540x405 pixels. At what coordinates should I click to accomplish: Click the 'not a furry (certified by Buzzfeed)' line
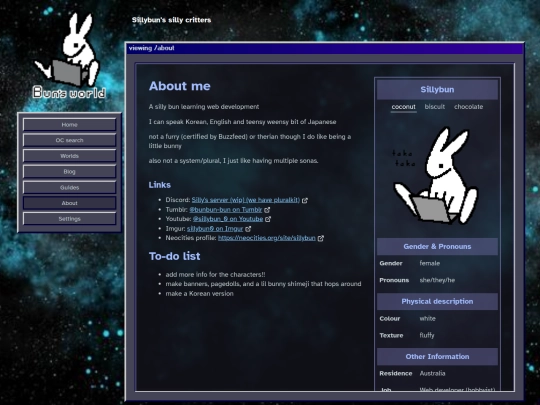tap(250, 141)
